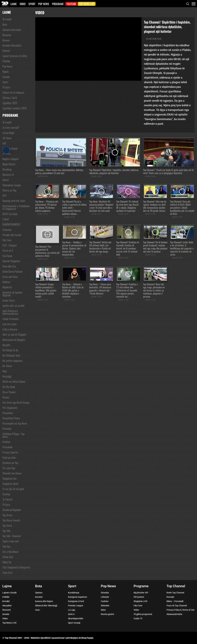Play the Italian deputies fight video
The width and height of the screenshot is (197, 644).
point(169,152)
